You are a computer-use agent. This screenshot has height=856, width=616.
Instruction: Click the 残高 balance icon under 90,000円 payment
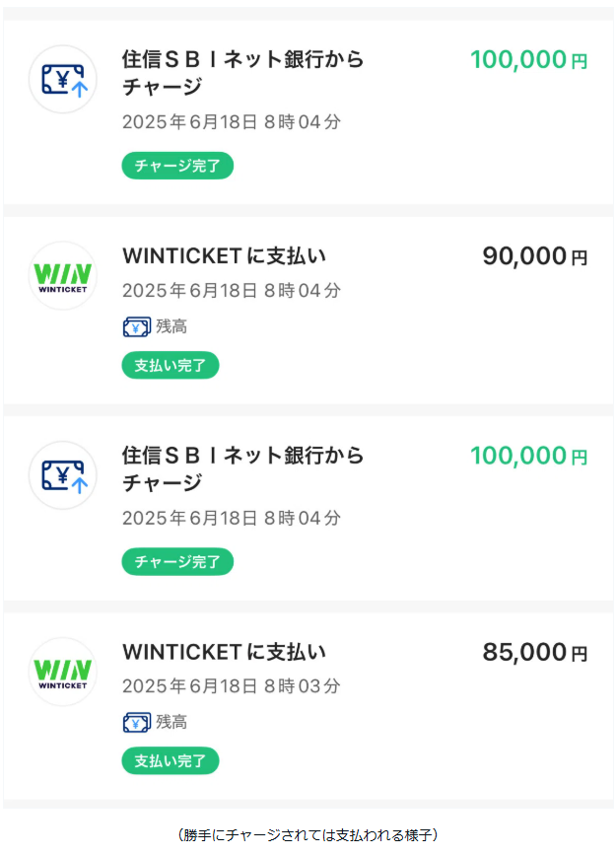[136, 327]
